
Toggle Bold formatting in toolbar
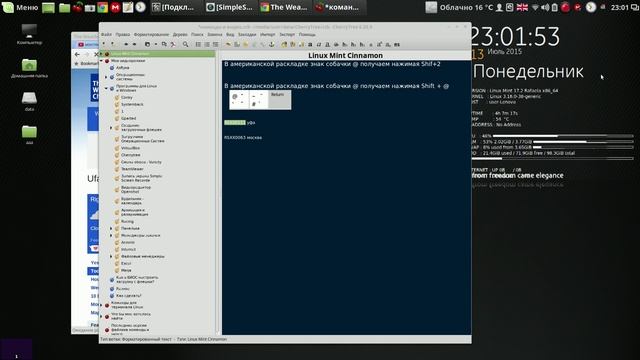pos(310,44)
